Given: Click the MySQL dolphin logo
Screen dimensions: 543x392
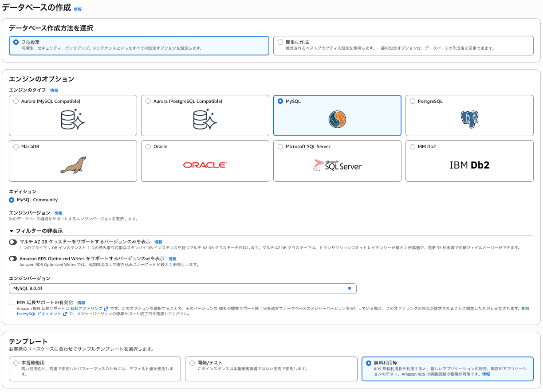Looking at the screenshot, I should (337, 119).
